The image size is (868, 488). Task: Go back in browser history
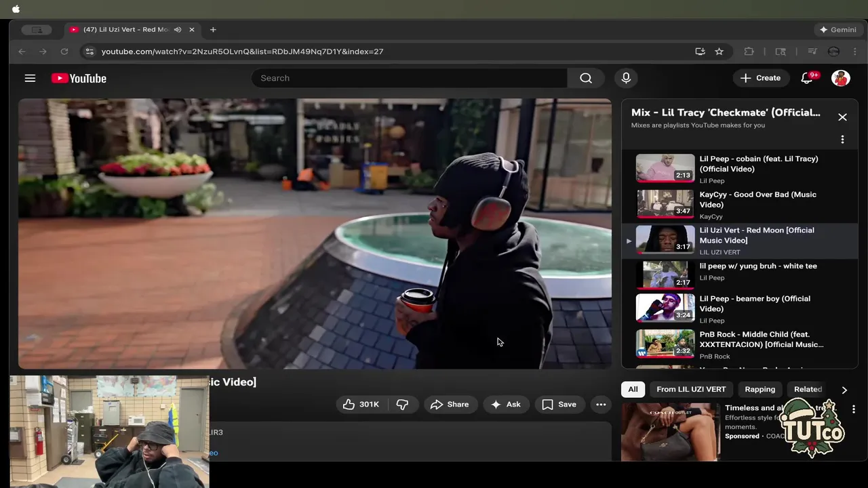coord(22,52)
